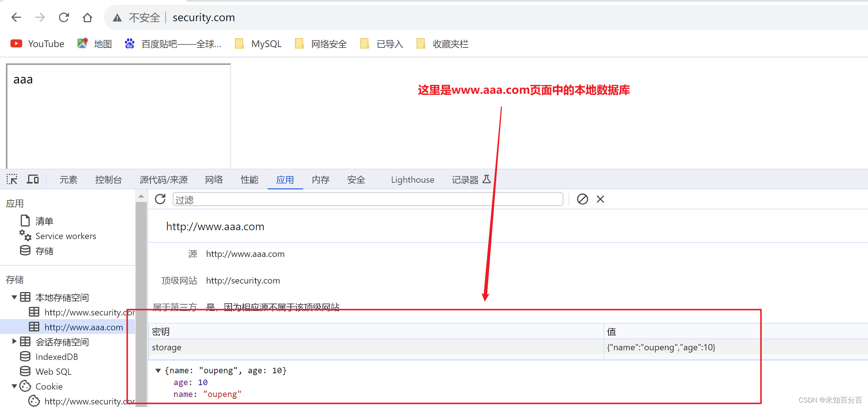Click the browser back arrow
This screenshot has width=868, height=407.
point(16,17)
